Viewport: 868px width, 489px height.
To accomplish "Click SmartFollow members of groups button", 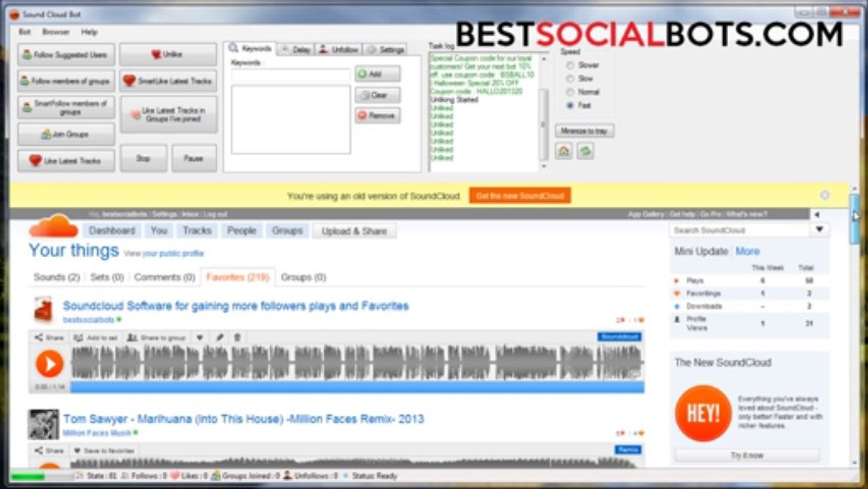I will pyautogui.click(x=66, y=107).
